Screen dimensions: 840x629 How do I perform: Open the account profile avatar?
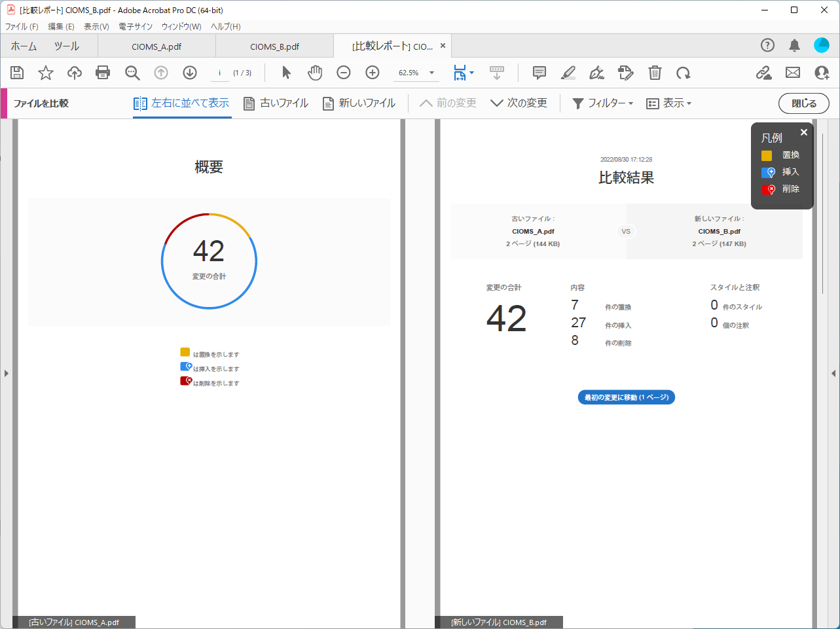click(822, 45)
